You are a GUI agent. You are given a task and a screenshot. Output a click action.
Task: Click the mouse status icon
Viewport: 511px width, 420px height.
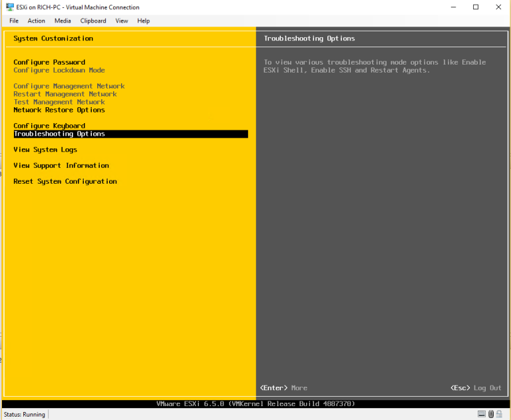pos(491,414)
